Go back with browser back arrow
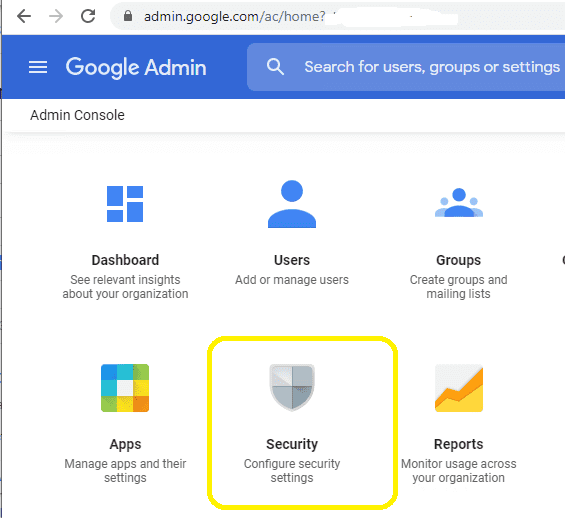Image resolution: width=565 pixels, height=518 pixels. [x=24, y=16]
